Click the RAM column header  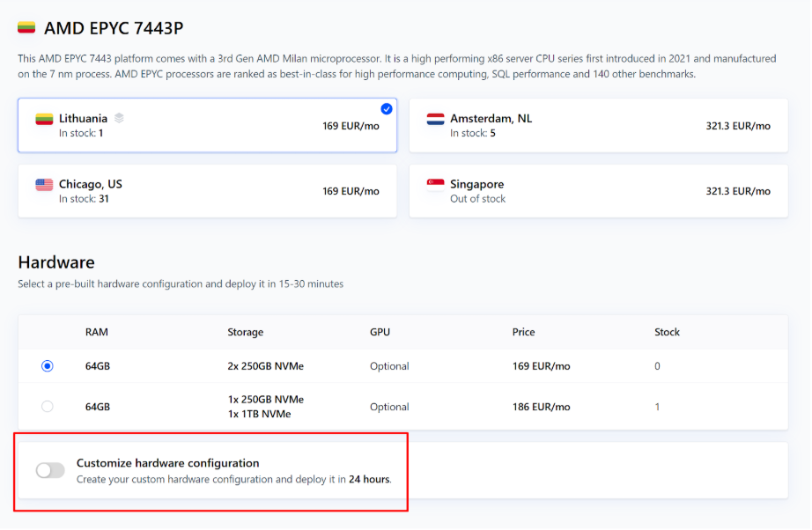coord(97,333)
